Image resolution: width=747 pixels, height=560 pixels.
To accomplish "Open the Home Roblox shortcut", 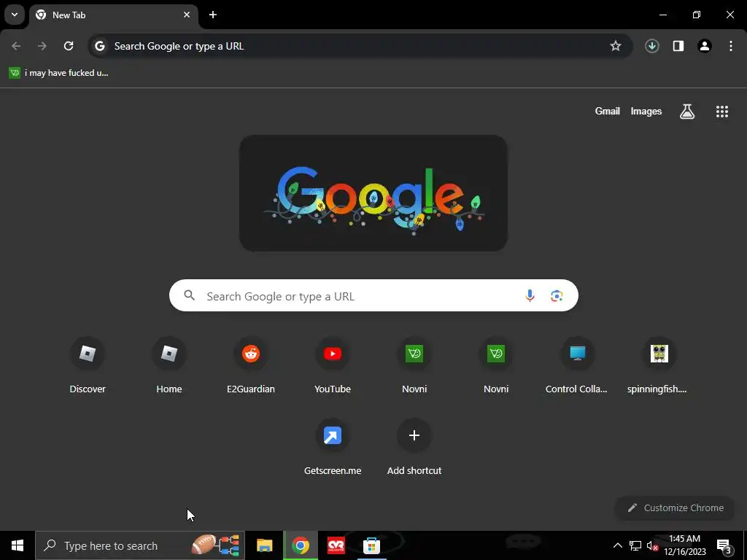I will click(169, 367).
